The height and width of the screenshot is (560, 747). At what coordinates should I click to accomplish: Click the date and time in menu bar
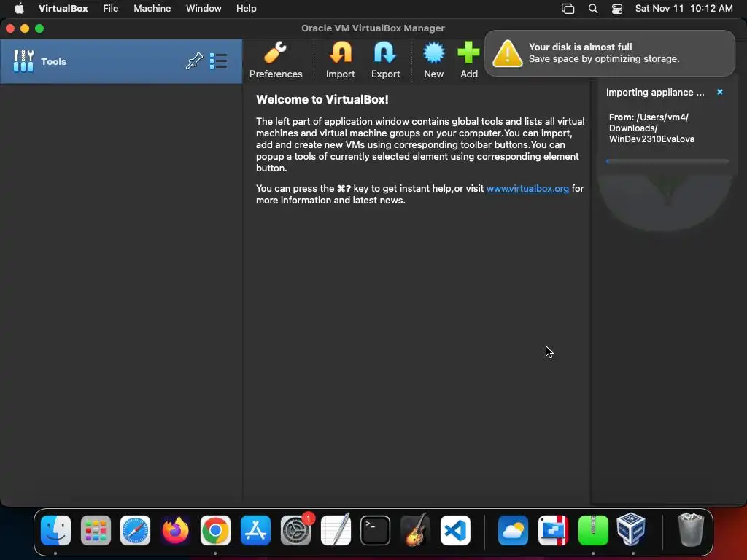684,9
